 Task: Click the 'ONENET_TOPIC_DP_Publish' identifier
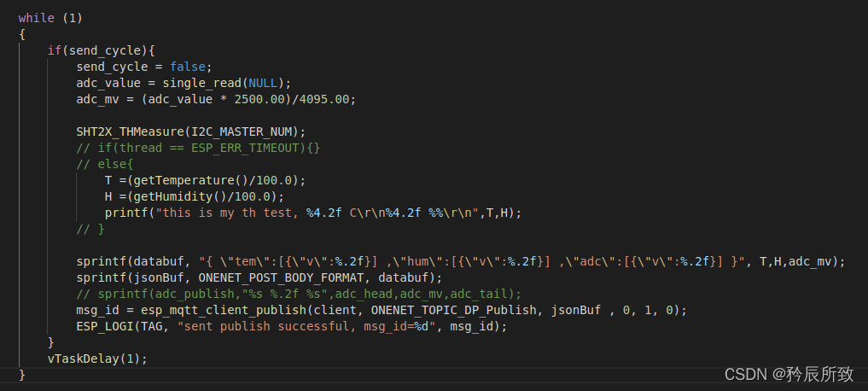tap(453, 310)
